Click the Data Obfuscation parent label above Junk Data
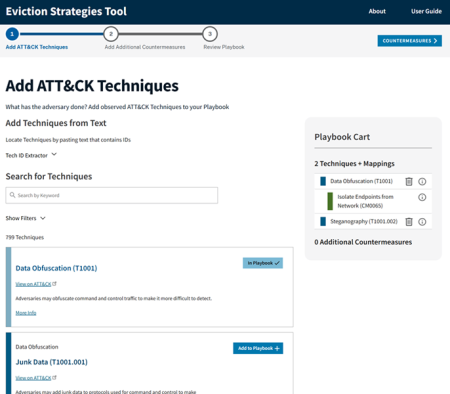 [x=37, y=347]
